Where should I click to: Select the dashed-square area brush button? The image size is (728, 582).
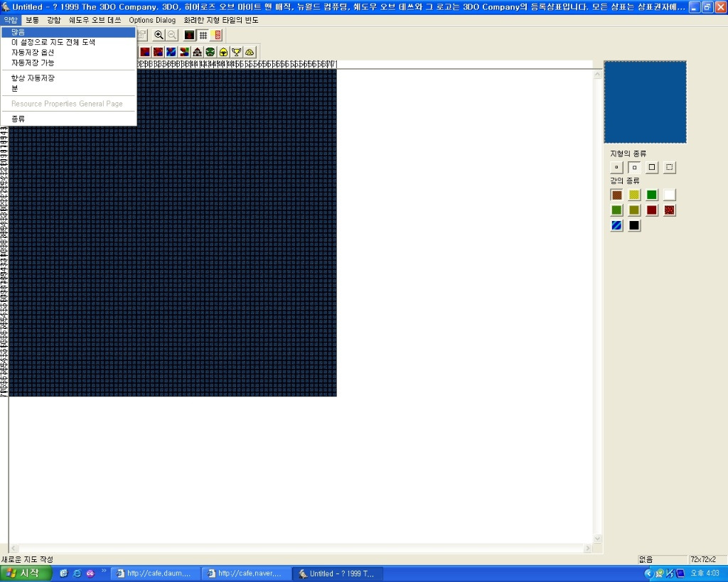pos(669,168)
